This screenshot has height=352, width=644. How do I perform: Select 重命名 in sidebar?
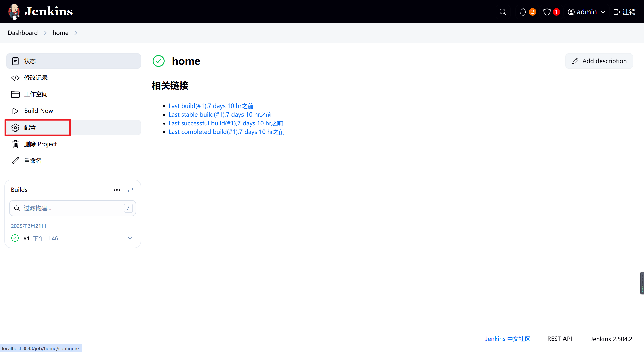[x=73, y=161]
